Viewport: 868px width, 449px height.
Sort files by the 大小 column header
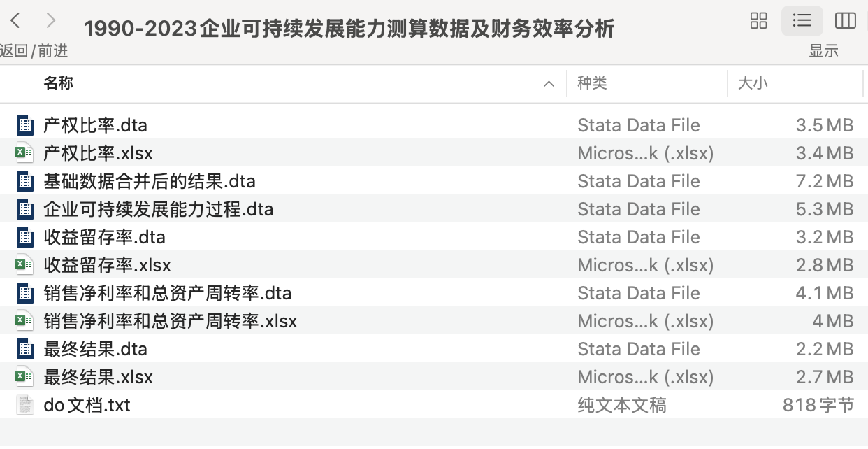point(753,83)
